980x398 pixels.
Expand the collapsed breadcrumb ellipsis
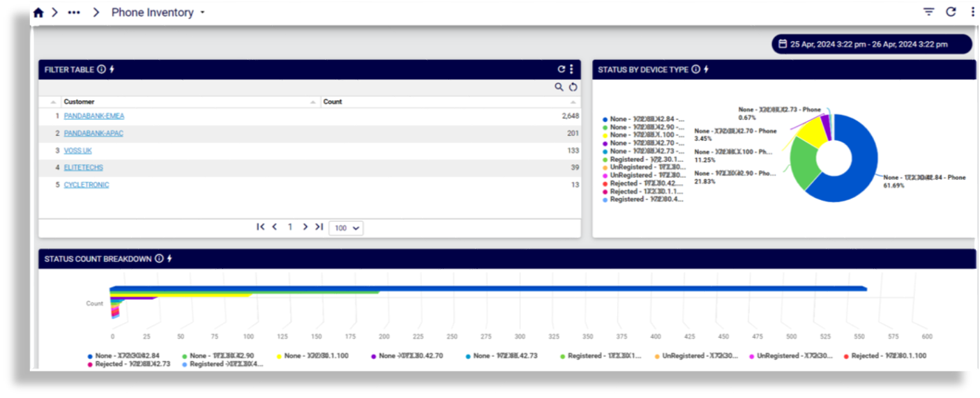pyautogui.click(x=74, y=13)
